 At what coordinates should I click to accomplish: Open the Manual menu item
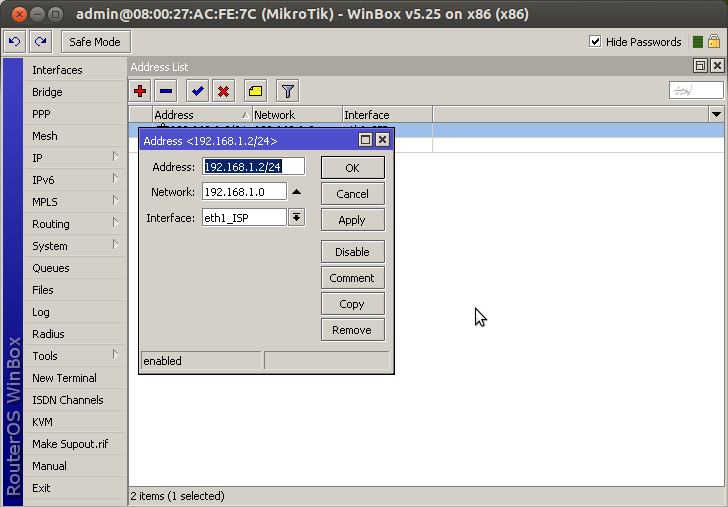coord(74,466)
